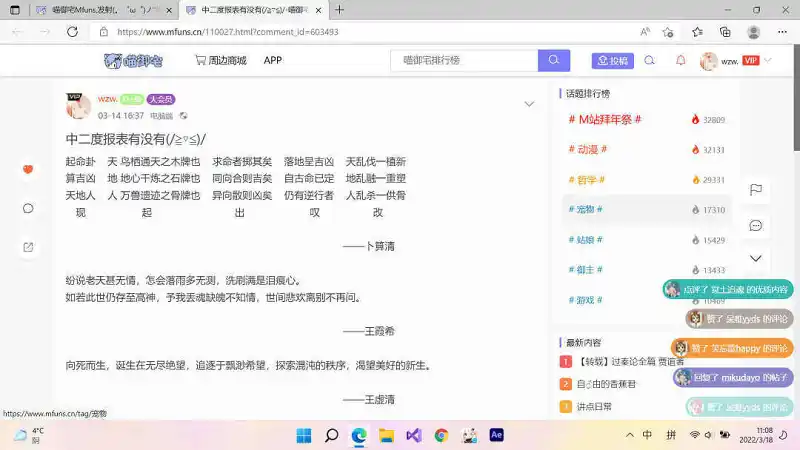Open latest item 讲点日常
The height and width of the screenshot is (450, 800).
tap(594, 407)
